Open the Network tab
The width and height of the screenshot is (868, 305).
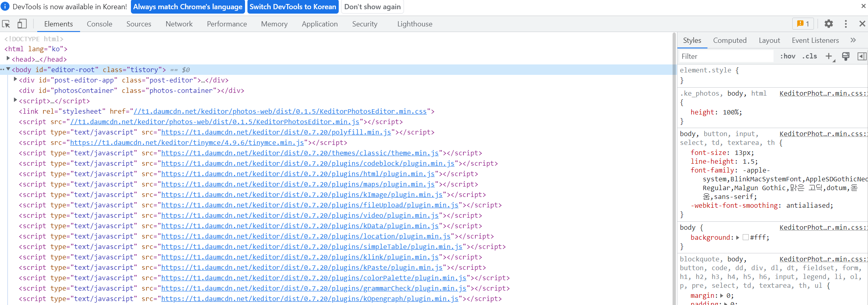179,24
